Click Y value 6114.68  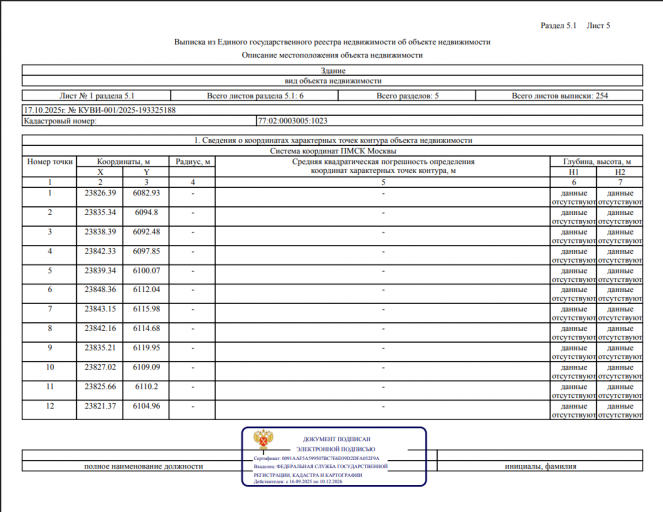tap(146, 329)
